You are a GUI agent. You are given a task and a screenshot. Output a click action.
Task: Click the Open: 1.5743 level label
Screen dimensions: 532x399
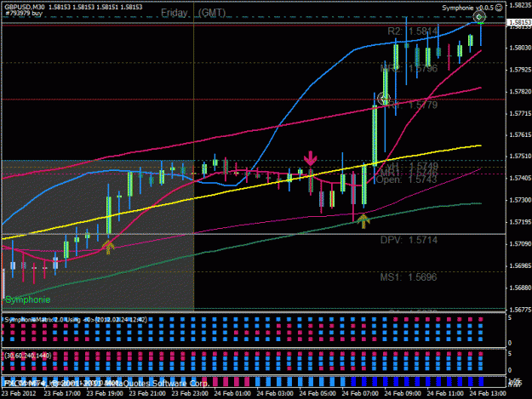(407, 180)
